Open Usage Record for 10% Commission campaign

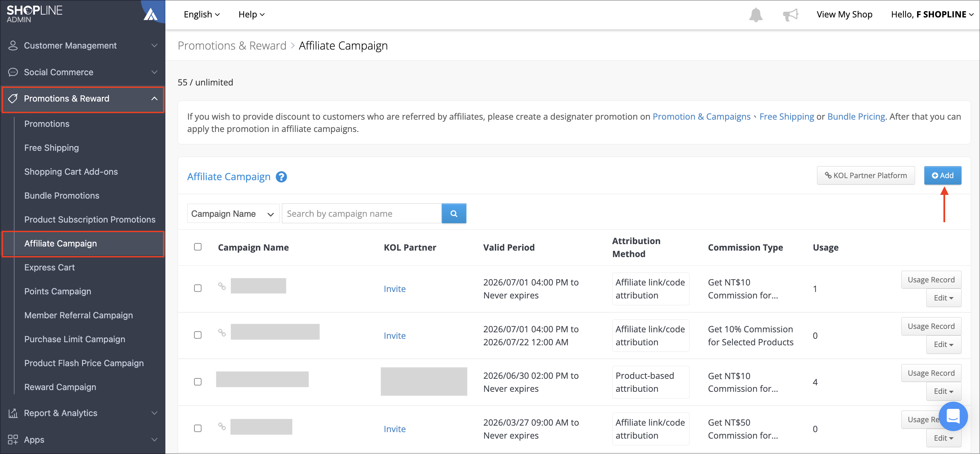[x=931, y=326]
